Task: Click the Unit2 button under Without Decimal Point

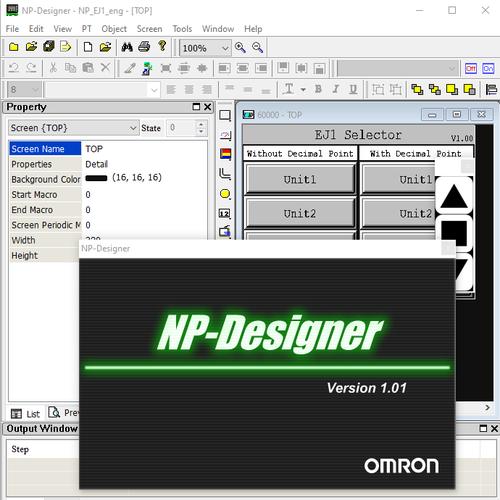Action: tap(300, 213)
